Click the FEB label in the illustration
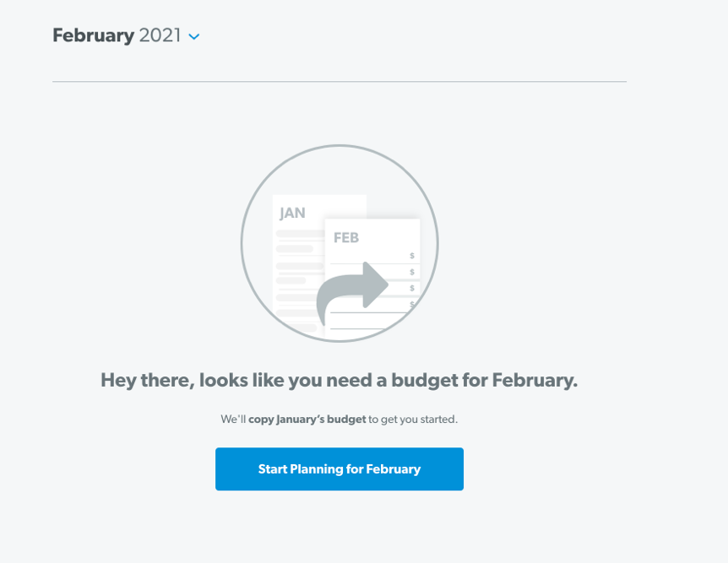 click(x=346, y=238)
